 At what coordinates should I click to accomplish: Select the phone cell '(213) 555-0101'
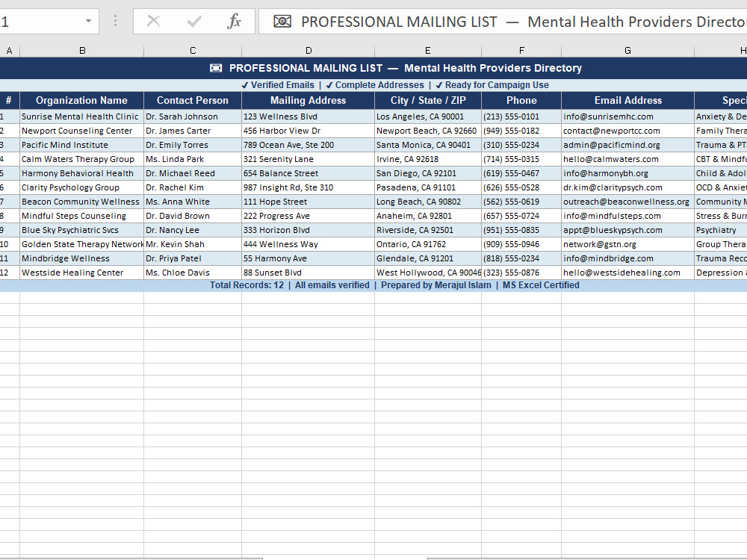click(x=521, y=116)
